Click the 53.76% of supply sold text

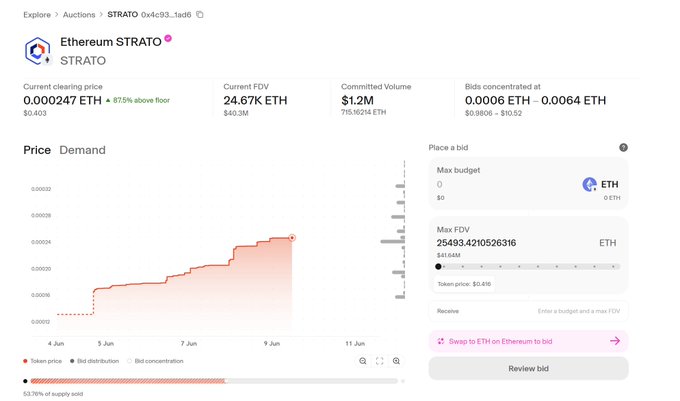tap(53, 394)
